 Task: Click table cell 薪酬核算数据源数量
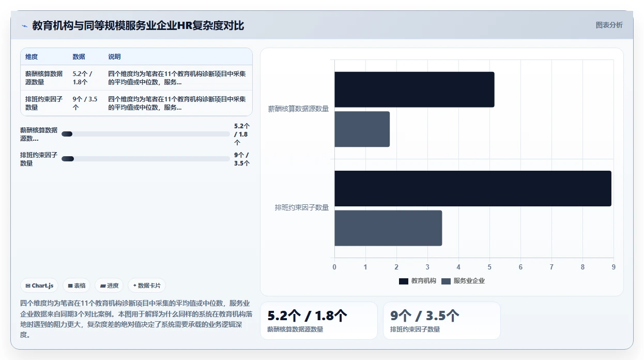44,78
